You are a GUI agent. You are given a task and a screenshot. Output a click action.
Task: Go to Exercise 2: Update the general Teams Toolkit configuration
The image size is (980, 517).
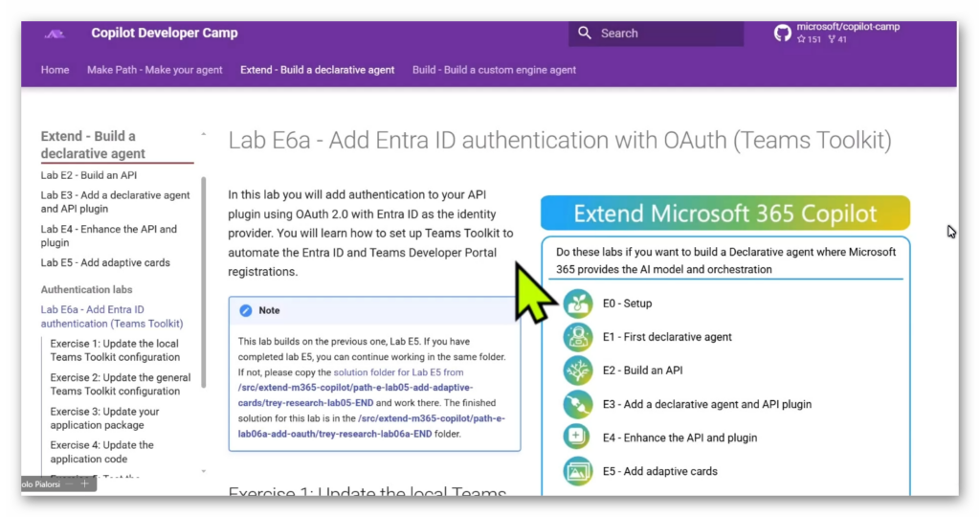pyautogui.click(x=120, y=384)
